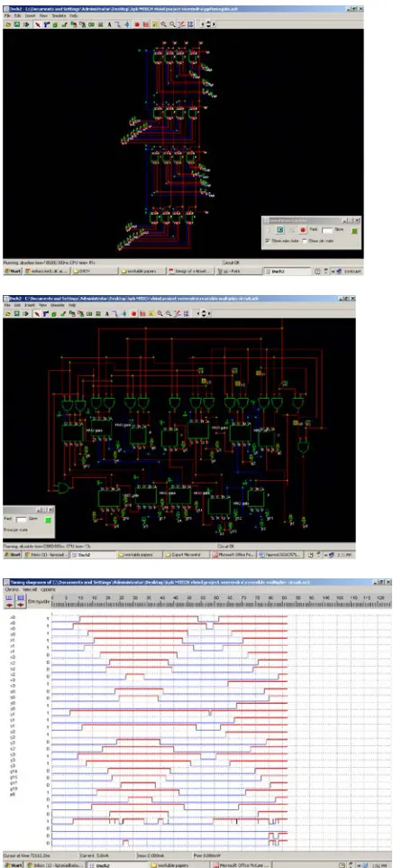Image resolution: width=393 pixels, height=868 pixels.
Task: Click red arrow tool in multiplier window toolbar
Action: coord(36,313)
